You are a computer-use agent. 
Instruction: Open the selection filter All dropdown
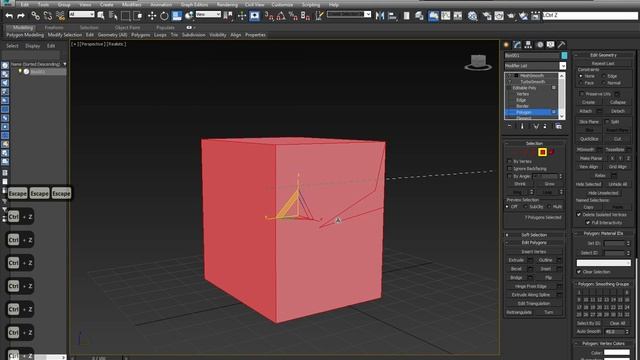(x=82, y=15)
